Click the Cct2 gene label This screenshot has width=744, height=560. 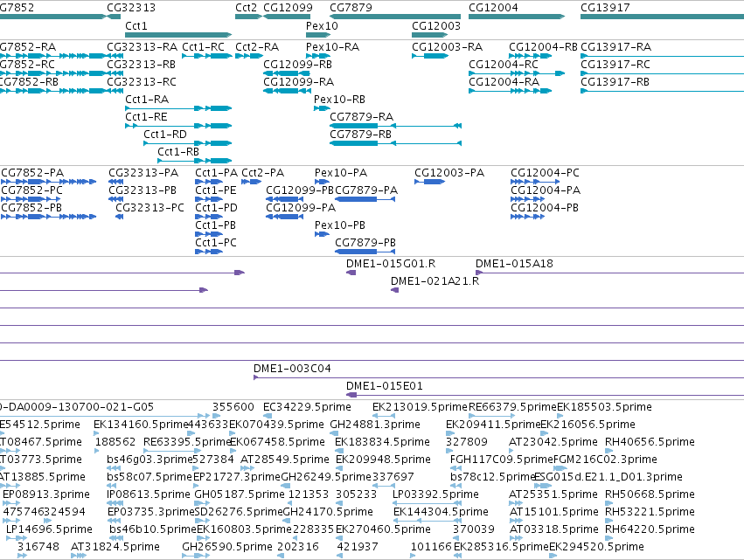[x=247, y=8]
